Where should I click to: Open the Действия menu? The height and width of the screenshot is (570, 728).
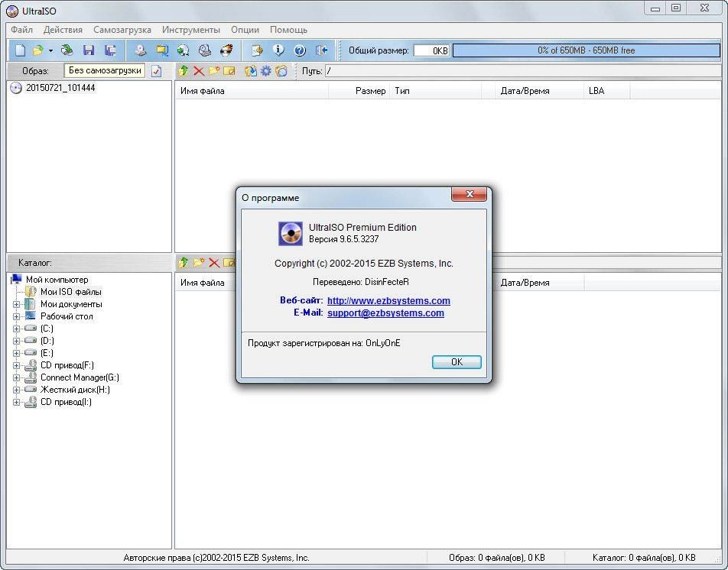[63, 30]
